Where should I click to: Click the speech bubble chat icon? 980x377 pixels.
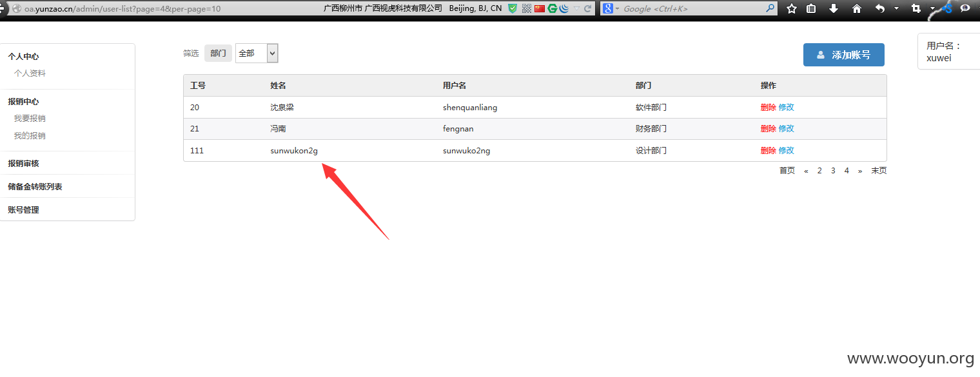click(965, 8)
